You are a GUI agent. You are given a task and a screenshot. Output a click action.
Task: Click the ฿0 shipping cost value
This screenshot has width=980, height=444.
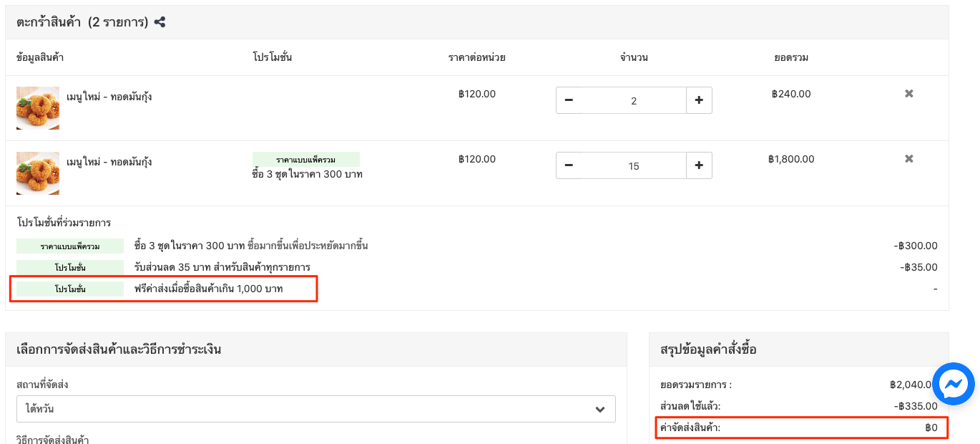(x=931, y=428)
